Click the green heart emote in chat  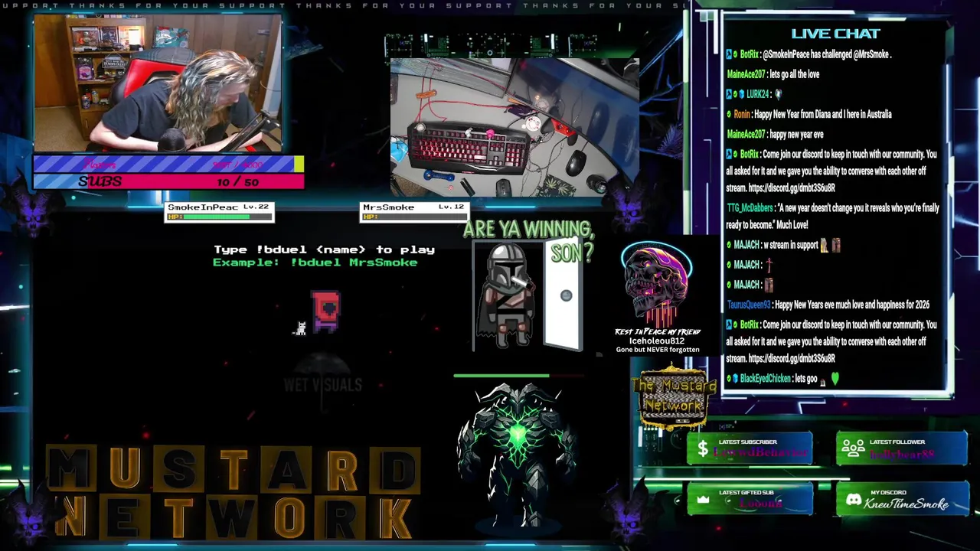click(835, 378)
